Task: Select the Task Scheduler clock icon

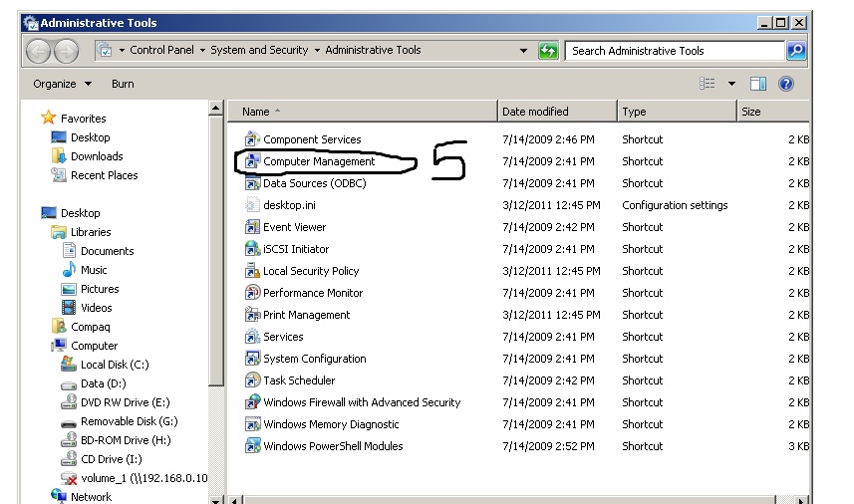Action: [252, 380]
